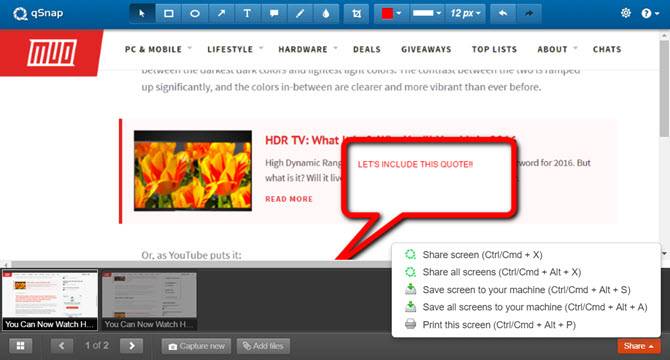Viewport: 670px width, 360px height.
Task: Undo the last annotation
Action: tap(503, 13)
